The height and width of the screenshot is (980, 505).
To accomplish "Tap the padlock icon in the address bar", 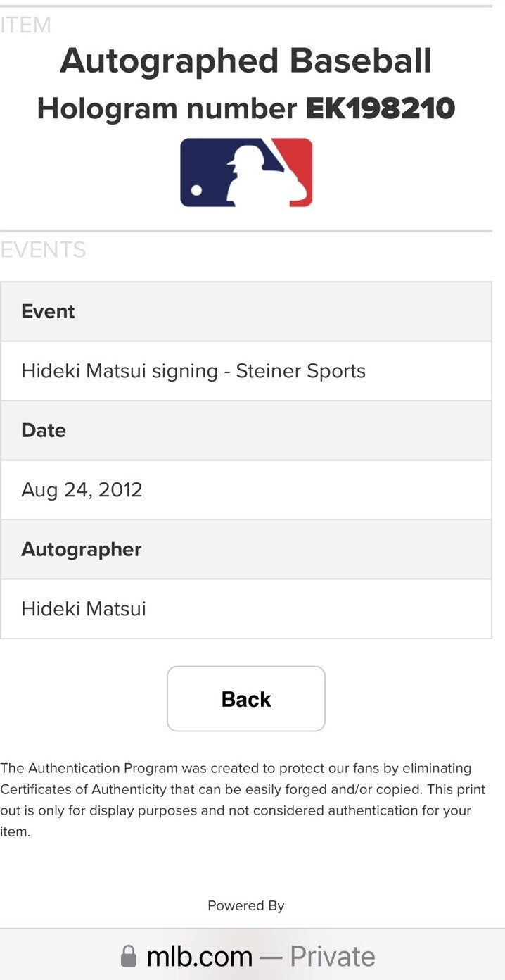I will pos(130,955).
